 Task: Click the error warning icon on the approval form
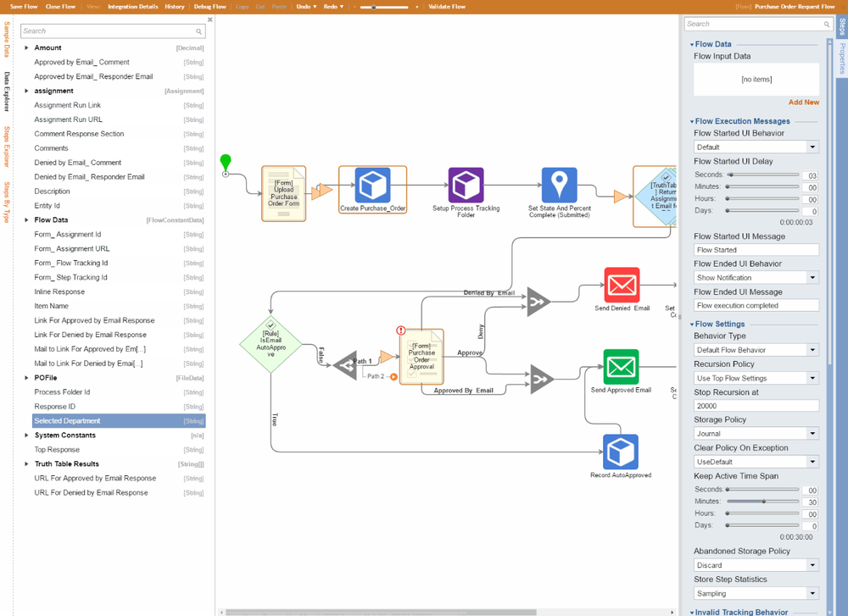point(402,330)
